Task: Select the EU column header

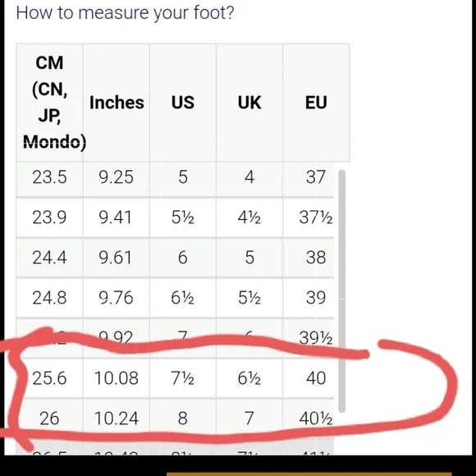Action: click(x=316, y=103)
